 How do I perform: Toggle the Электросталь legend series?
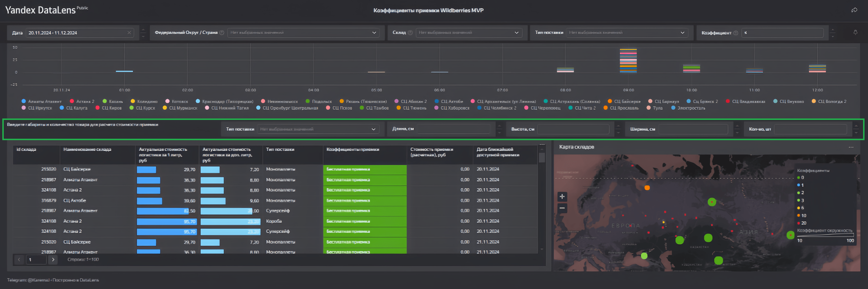[x=691, y=108]
